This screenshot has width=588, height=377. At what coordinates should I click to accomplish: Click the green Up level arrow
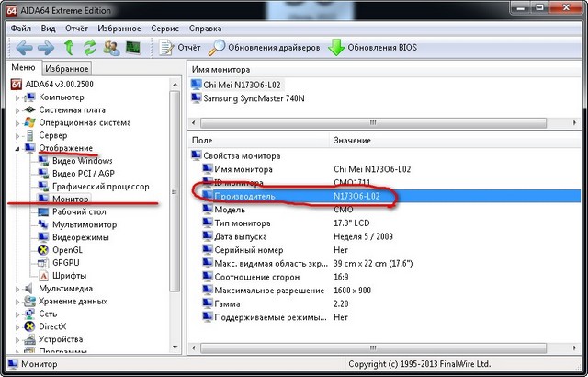click(x=70, y=47)
